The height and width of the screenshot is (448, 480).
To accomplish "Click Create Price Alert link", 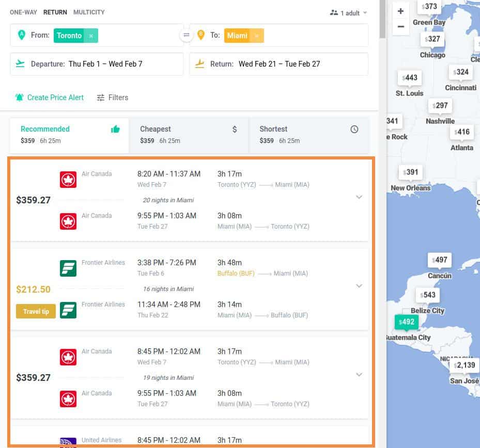I will coord(55,98).
